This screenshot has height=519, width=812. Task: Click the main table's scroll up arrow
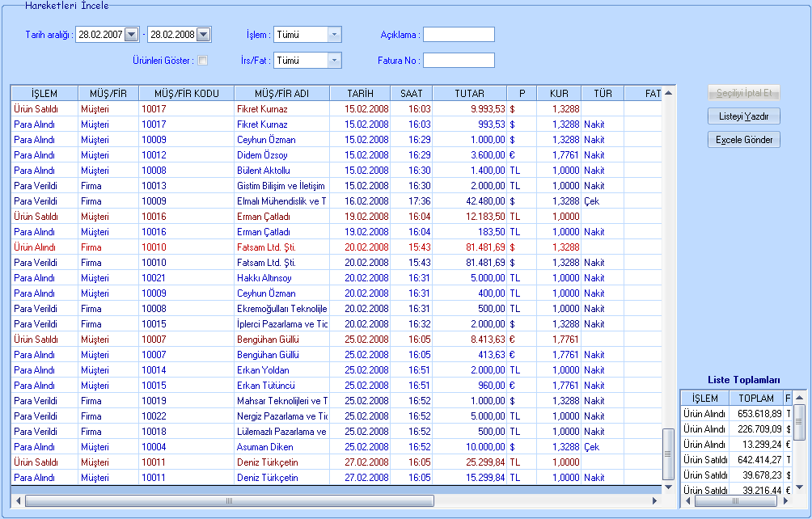[668, 94]
